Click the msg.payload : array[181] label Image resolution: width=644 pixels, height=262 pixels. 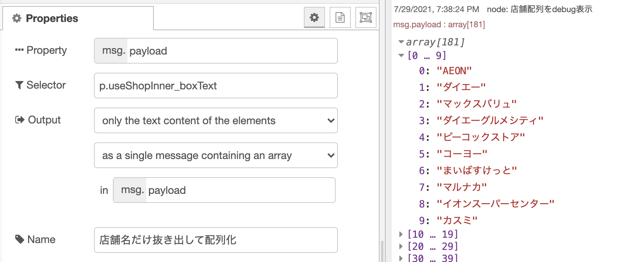pyautogui.click(x=439, y=25)
